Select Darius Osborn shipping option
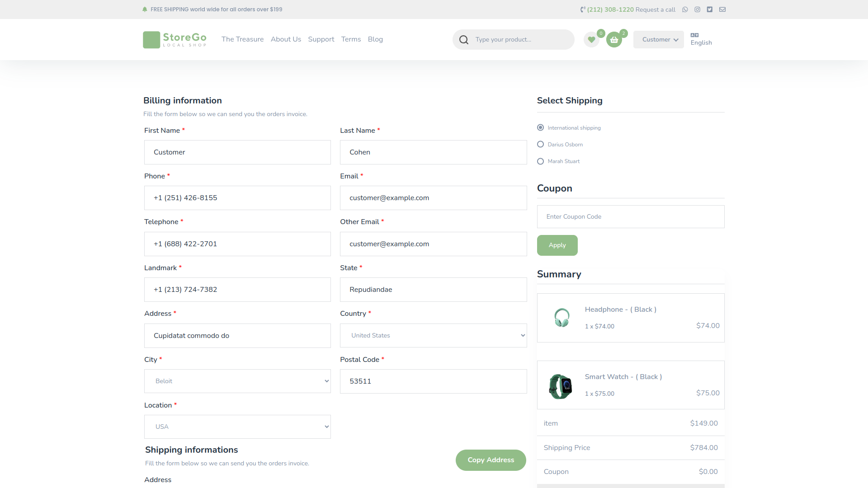This screenshot has width=868, height=488. click(x=540, y=145)
